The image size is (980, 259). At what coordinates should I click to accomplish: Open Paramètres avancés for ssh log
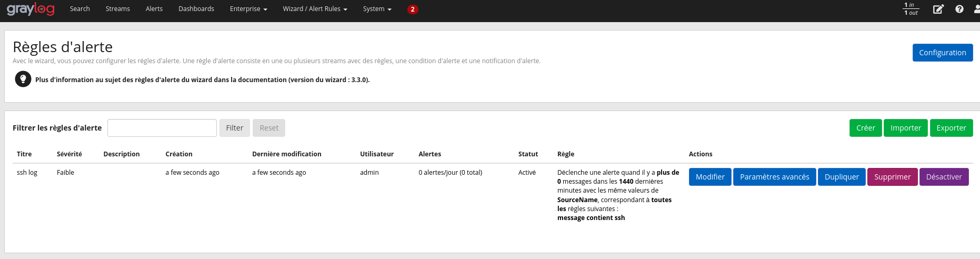[774, 177]
